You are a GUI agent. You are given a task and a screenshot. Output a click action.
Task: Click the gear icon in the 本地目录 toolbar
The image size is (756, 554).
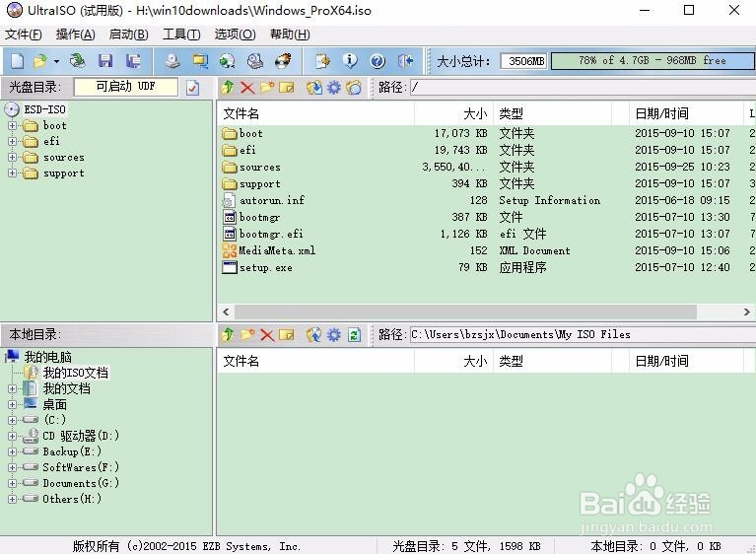333,334
